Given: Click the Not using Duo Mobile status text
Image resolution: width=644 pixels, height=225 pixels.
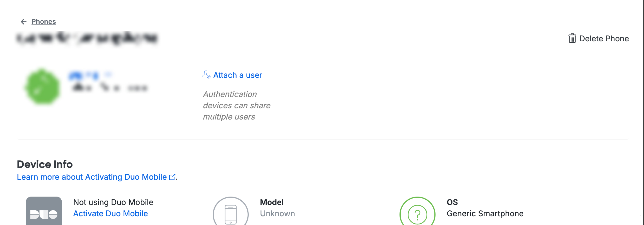Looking at the screenshot, I should (113, 202).
